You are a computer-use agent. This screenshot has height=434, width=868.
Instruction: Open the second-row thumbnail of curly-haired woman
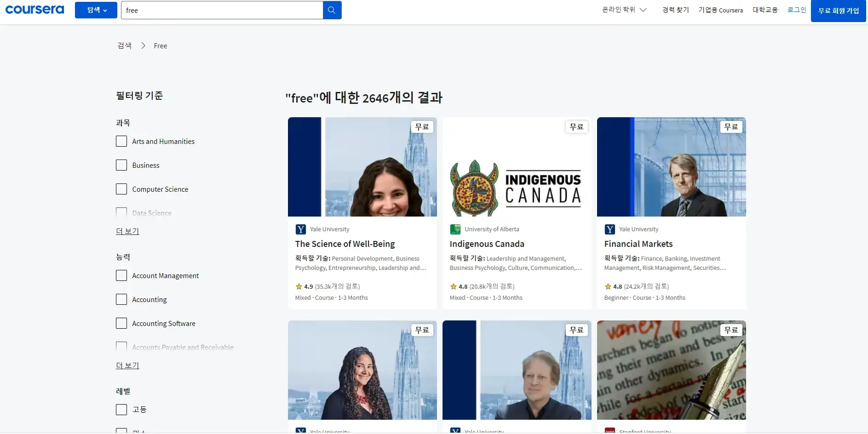pyautogui.click(x=362, y=370)
